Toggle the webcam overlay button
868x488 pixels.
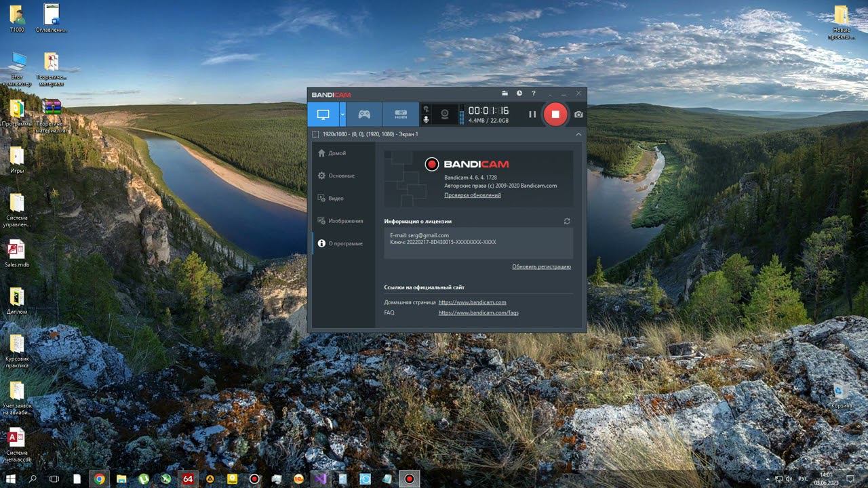click(x=445, y=115)
